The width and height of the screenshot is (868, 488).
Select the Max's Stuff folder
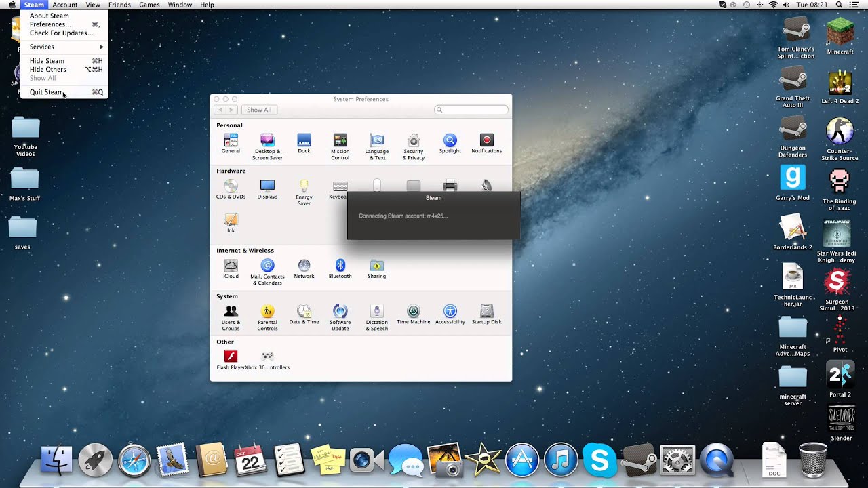(25, 184)
